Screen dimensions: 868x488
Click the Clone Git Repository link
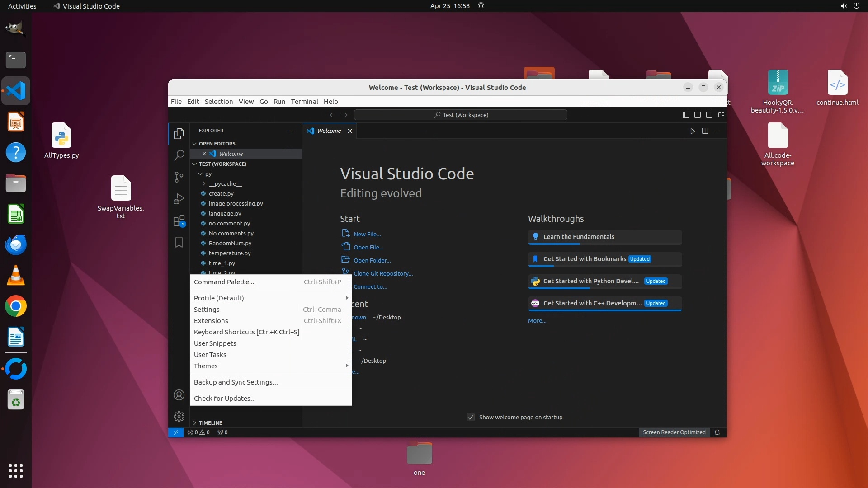tap(383, 274)
